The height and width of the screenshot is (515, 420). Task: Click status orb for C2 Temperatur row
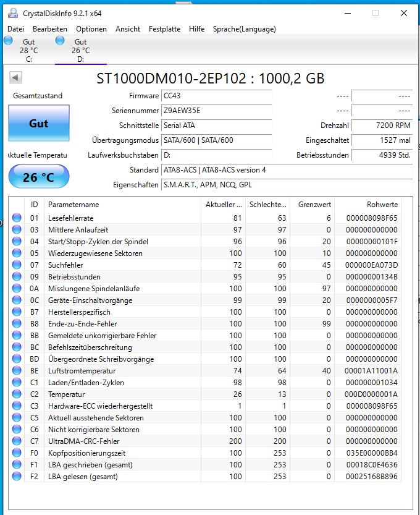tap(17, 394)
